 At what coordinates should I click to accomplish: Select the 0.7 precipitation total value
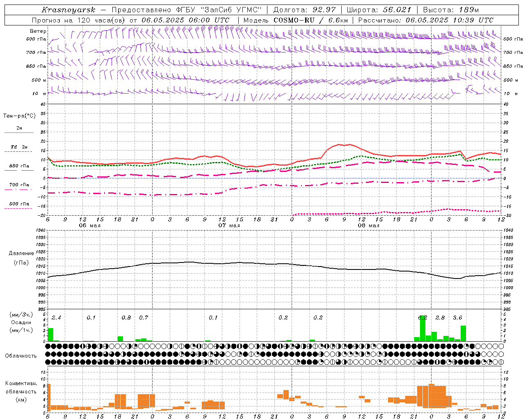click(x=144, y=317)
